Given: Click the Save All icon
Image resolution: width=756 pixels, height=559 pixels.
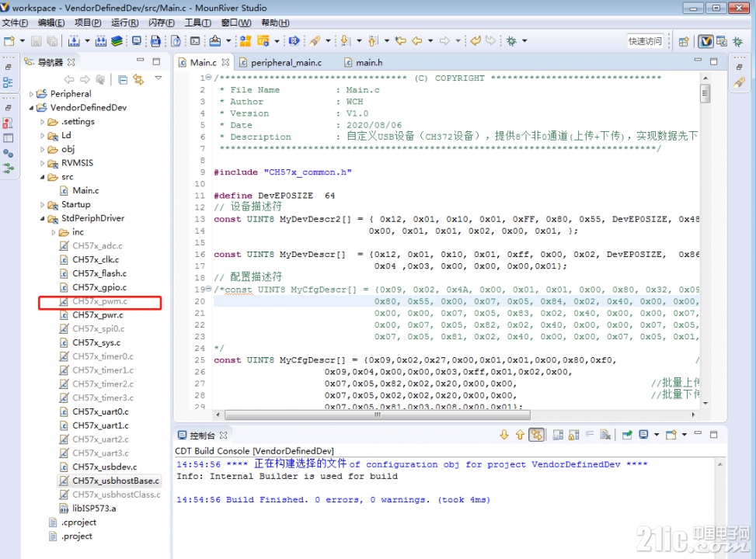Looking at the screenshot, I should point(51,41).
